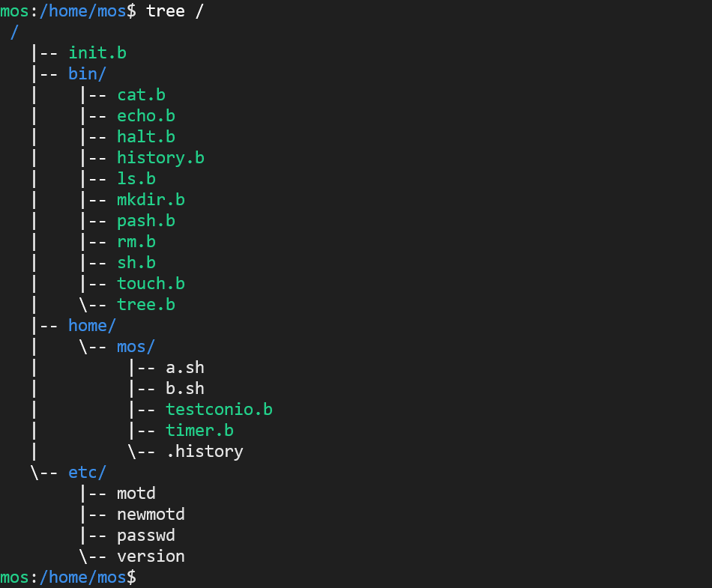This screenshot has height=588, width=712.
Task: Click the mkdir.b file name
Action: coord(151,199)
